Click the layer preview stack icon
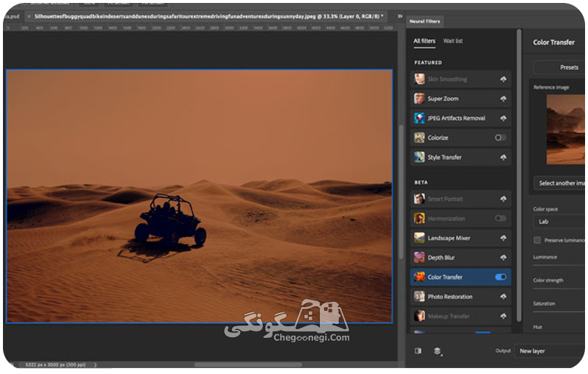The height and width of the screenshot is (374, 588). [x=437, y=350]
